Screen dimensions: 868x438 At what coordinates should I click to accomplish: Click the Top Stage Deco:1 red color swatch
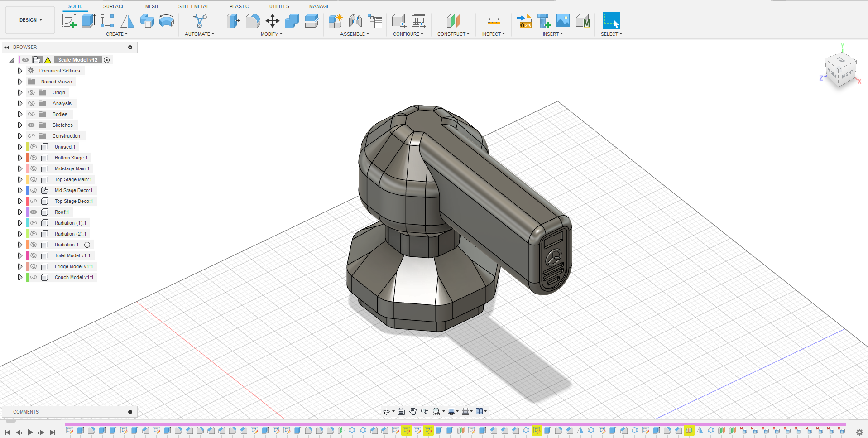click(27, 201)
